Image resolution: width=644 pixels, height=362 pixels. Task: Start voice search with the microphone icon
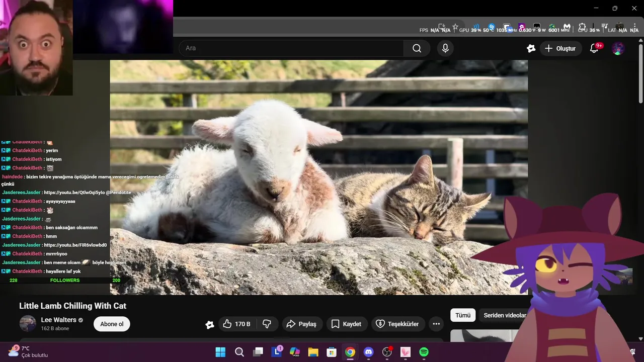(445, 48)
